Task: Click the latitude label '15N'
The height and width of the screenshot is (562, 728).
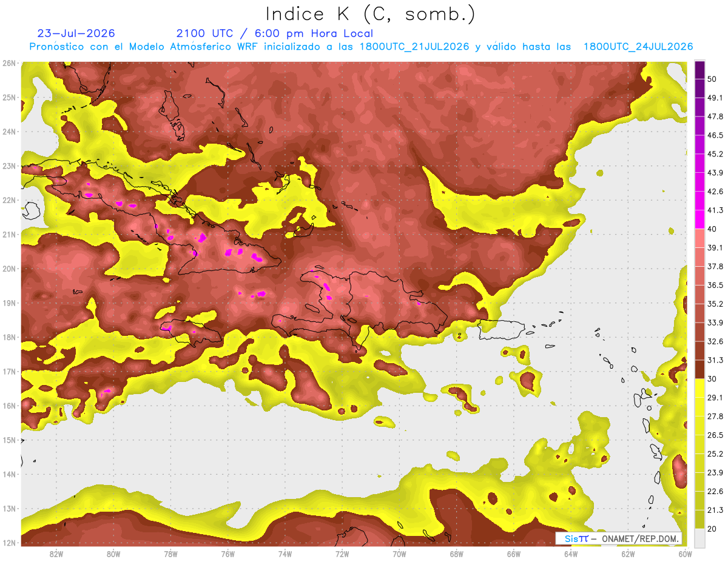Action: [x=9, y=440]
